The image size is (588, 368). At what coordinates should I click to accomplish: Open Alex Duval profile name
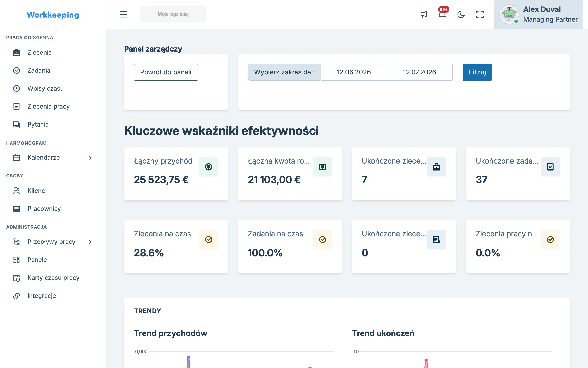(542, 9)
